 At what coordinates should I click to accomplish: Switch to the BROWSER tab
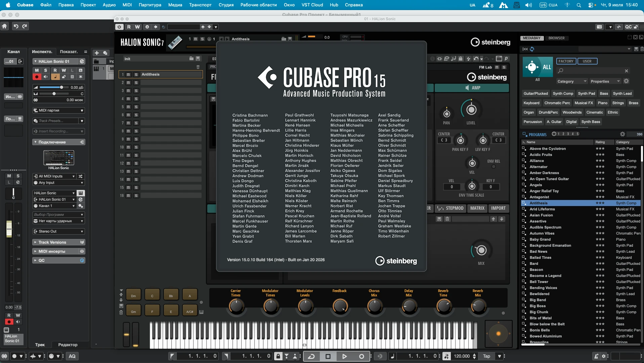coord(556,38)
